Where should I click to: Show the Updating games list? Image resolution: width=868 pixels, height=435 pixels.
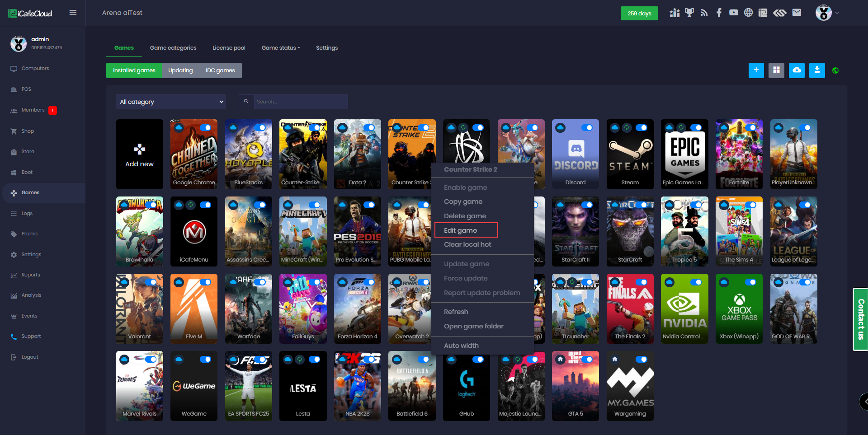180,70
